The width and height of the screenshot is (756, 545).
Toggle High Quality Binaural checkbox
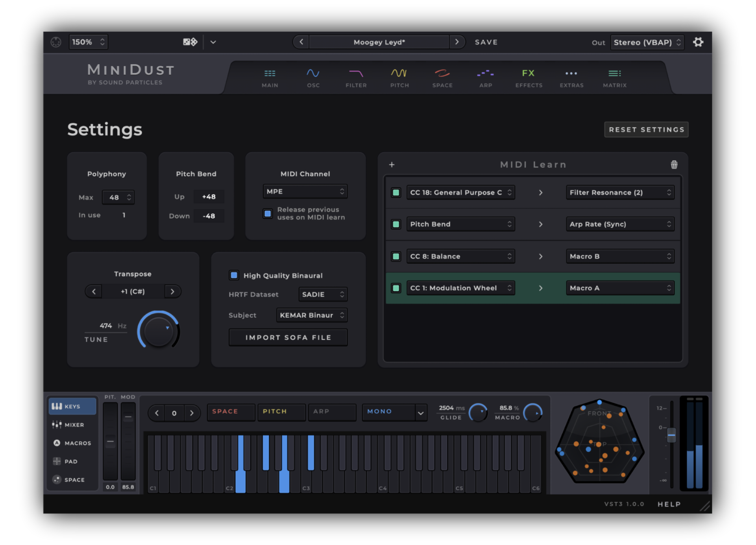(234, 275)
